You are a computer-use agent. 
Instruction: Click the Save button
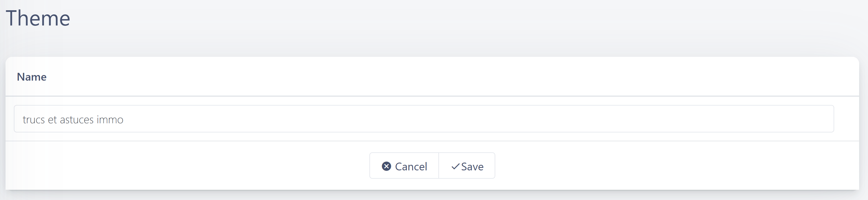467,166
